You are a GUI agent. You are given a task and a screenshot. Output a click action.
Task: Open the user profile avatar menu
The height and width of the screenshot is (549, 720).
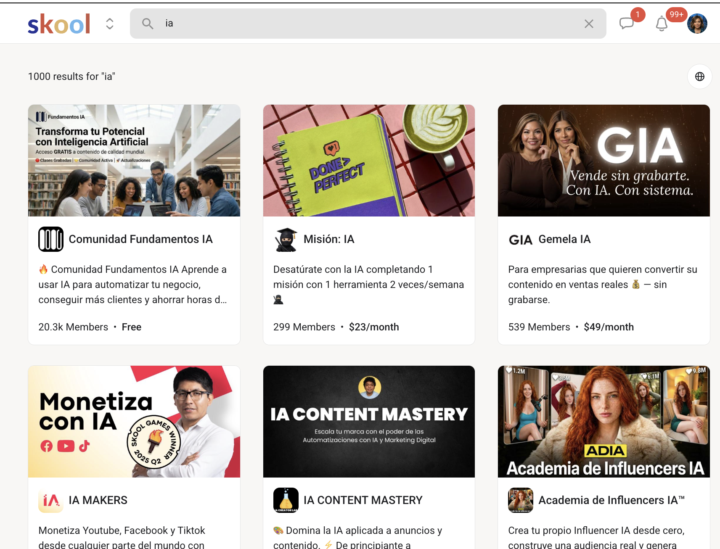pyautogui.click(x=697, y=23)
